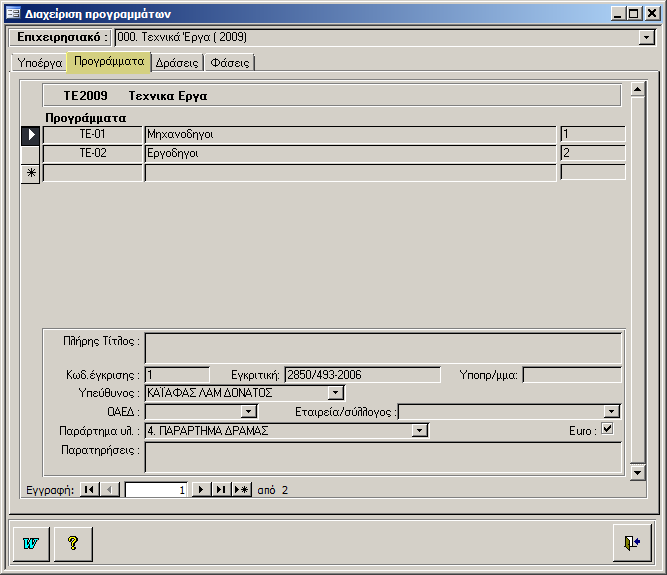Switch to the Υποέργα tab
Screen dimensions: 667x575
click(40, 62)
